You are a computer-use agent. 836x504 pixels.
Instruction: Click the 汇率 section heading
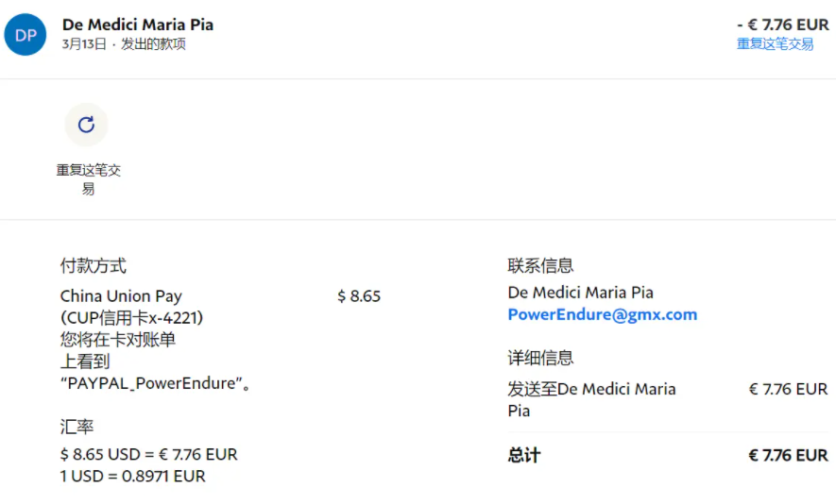point(77,427)
